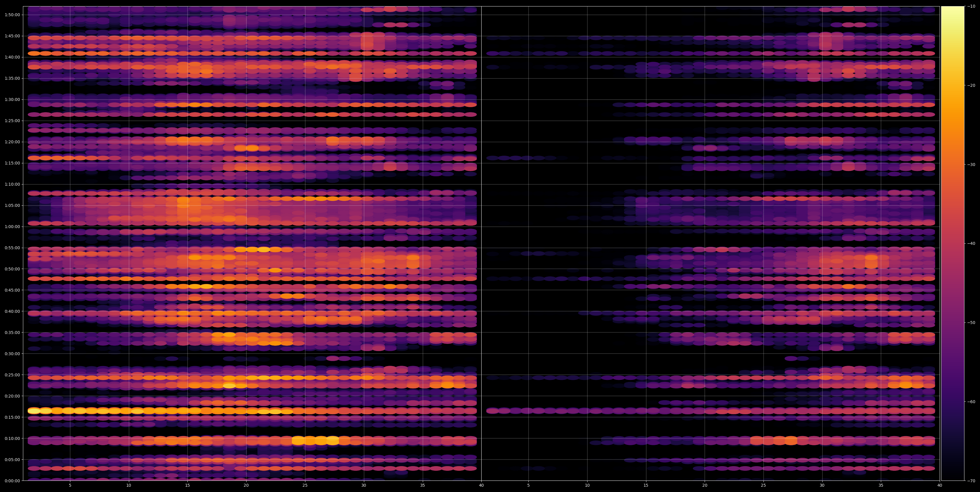Select x-axis label 10 under left heatmap
This screenshot has height=492, width=980.
click(129, 485)
